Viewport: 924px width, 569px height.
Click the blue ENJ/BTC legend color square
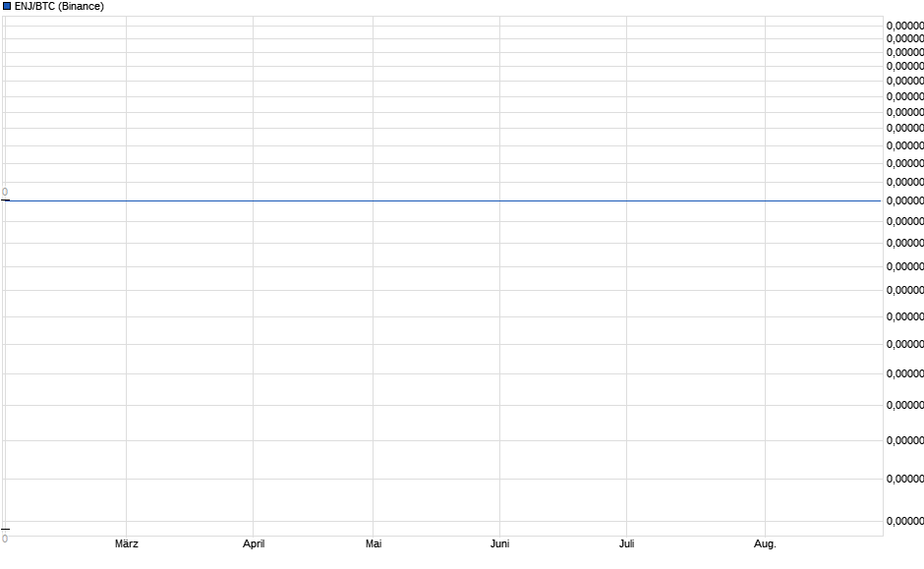[7, 6]
